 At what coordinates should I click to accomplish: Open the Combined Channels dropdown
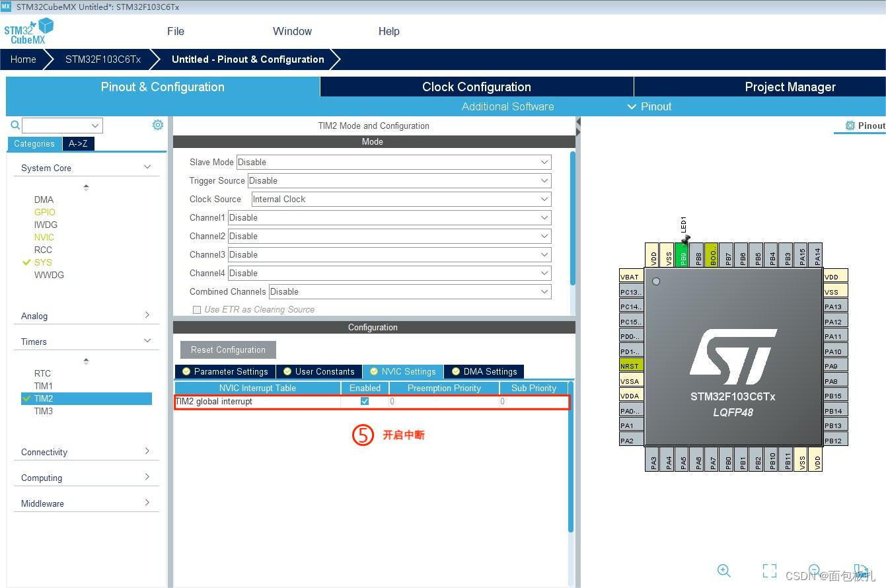[x=410, y=291]
